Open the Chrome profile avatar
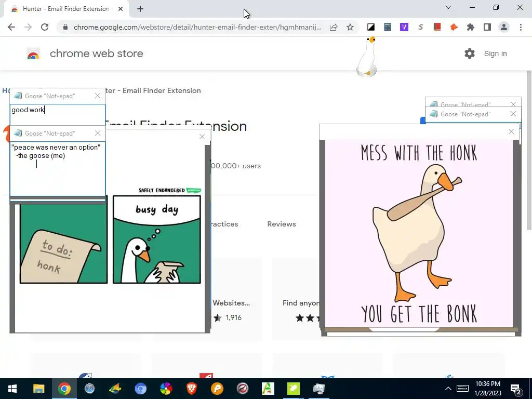Viewport: 532px width, 399px height. click(x=504, y=27)
